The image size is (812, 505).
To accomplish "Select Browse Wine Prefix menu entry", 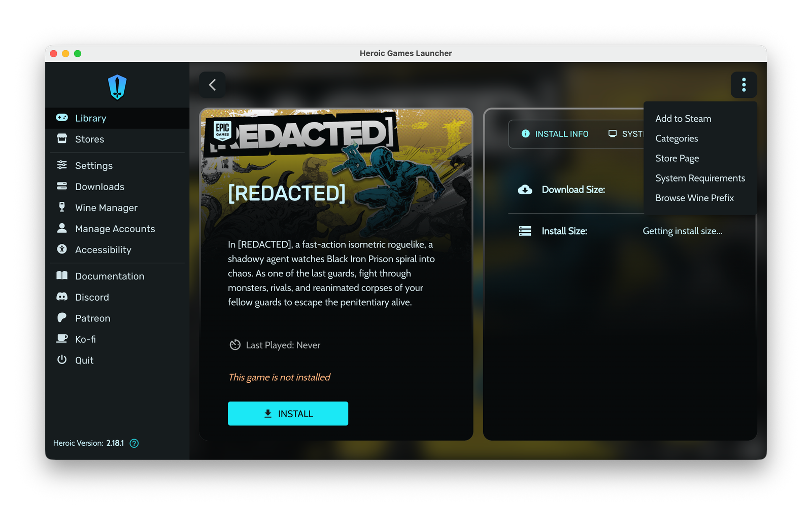I will [694, 198].
